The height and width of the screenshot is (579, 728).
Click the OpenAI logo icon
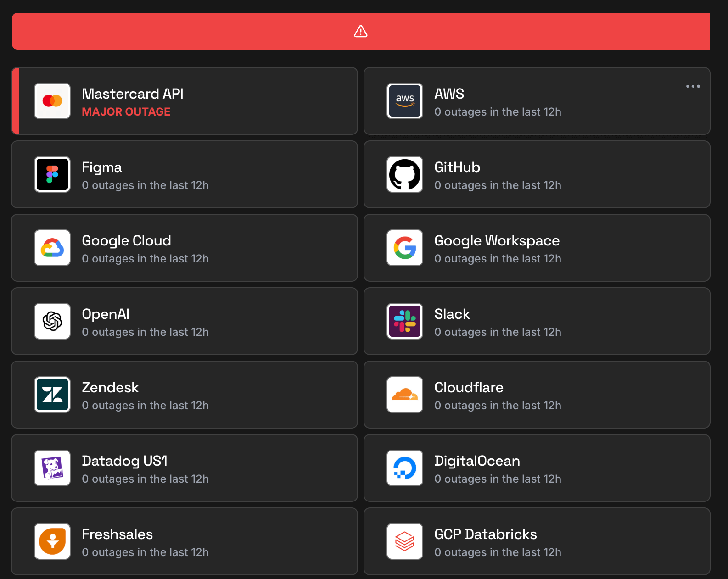52,321
